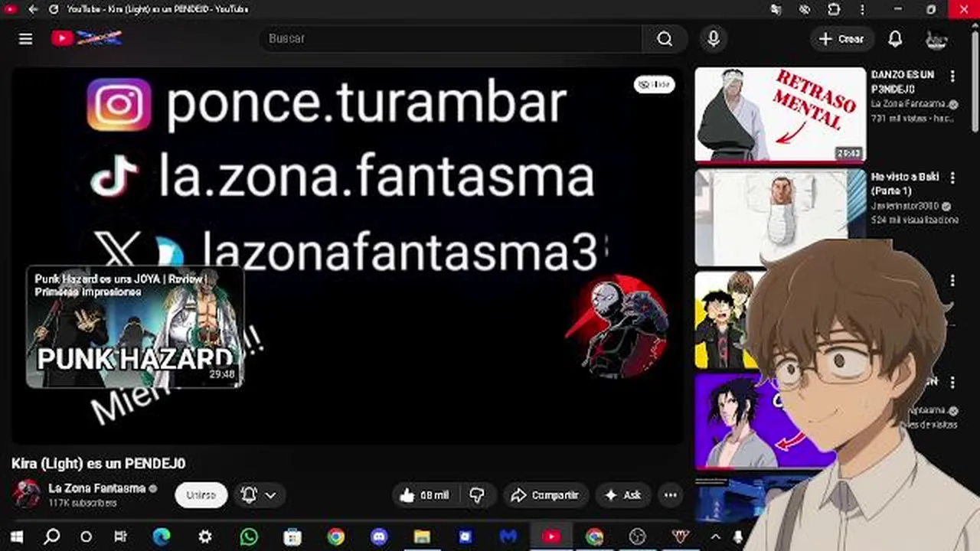This screenshot has height=551, width=980.
Task: Click the 117K subscribers text
Action: click(x=83, y=503)
